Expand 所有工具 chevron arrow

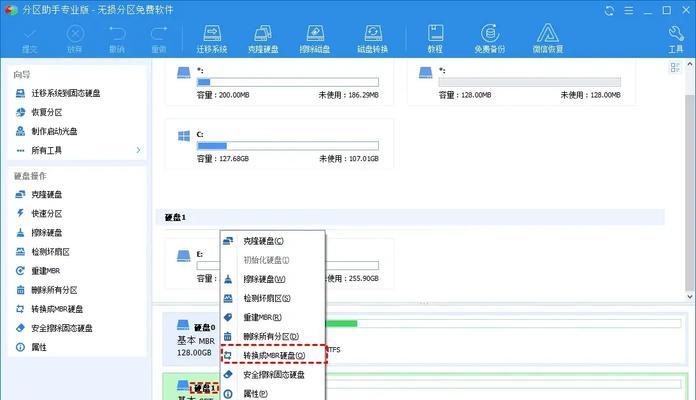point(138,150)
